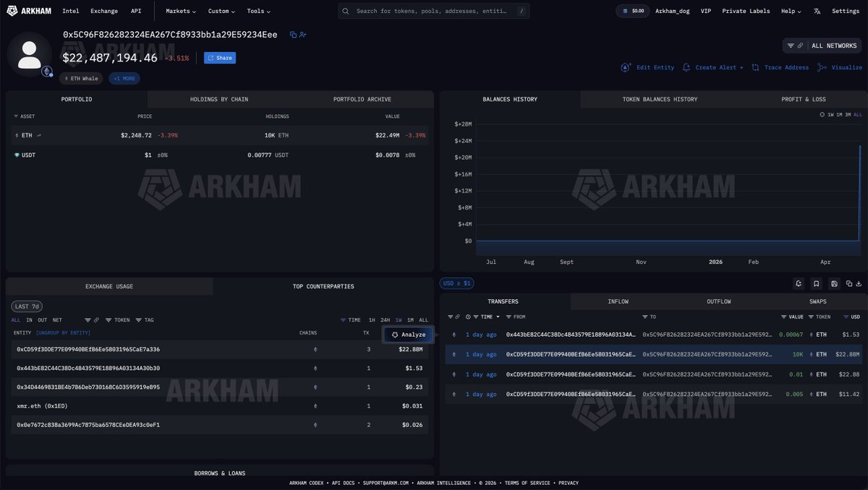This screenshot has width=868, height=490.
Task: Click the blue Share button
Action: point(220,58)
